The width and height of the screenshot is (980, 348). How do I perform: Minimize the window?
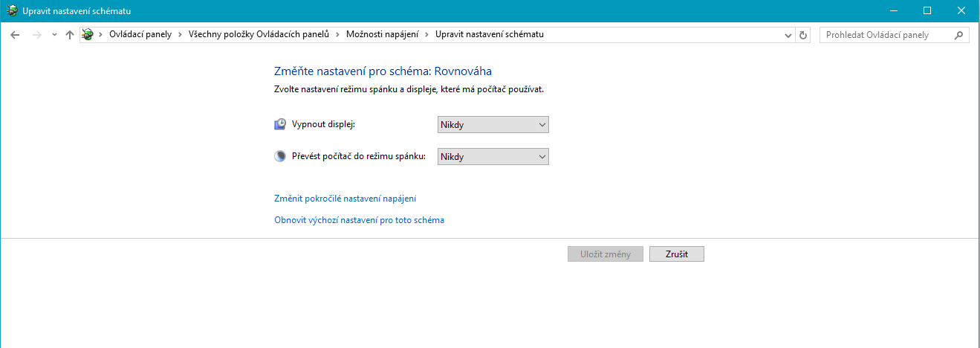click(893, 10)
